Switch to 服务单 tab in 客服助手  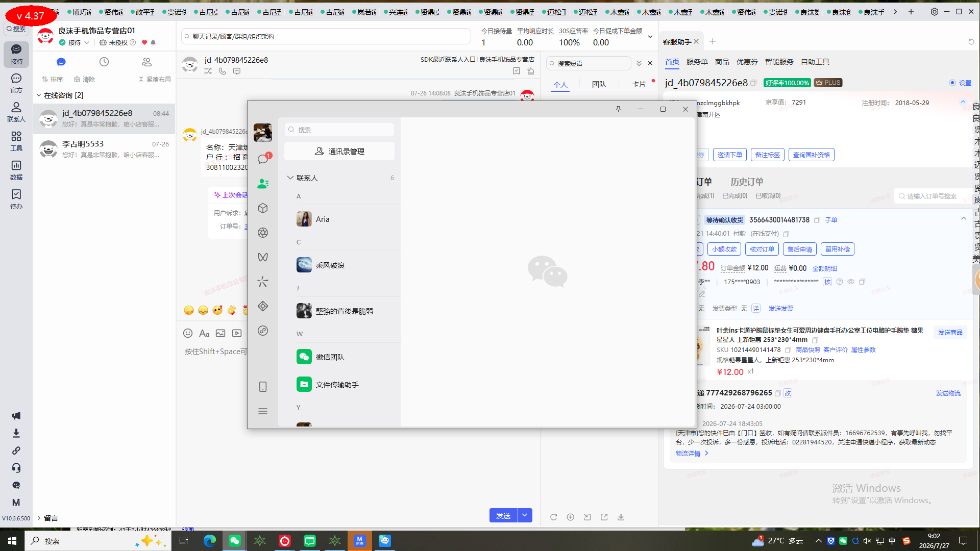(x=697, y=62)
